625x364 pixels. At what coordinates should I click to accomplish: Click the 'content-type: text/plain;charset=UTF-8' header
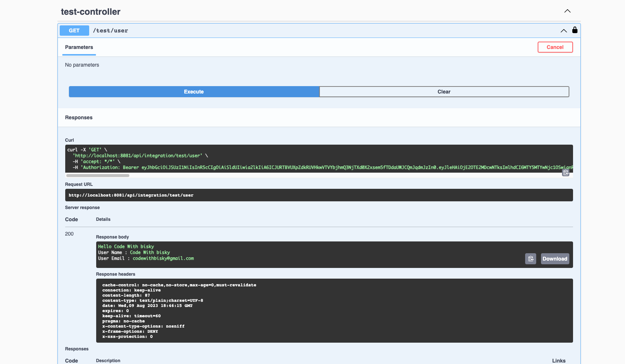coord(153,300)
